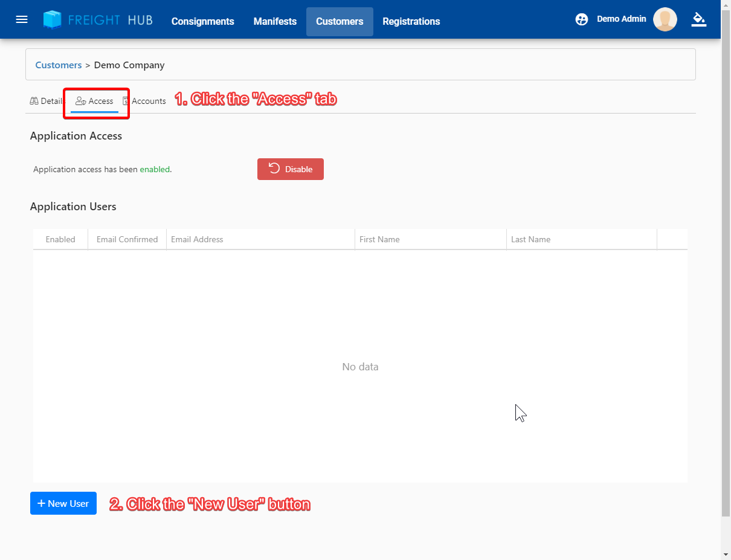Open the Consignments menu
The image size is (731, 560).
tap(202, 22)
